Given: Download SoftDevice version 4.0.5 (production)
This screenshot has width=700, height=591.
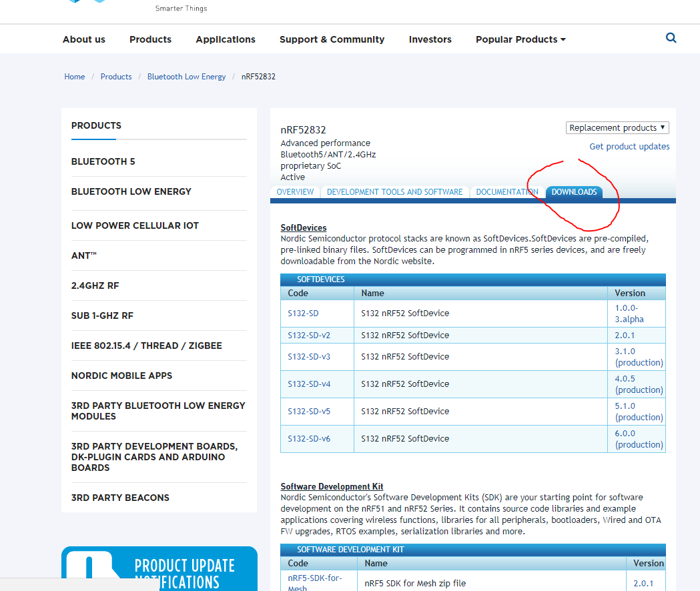Looking at the screenshot, I should (x=639, y=384).
